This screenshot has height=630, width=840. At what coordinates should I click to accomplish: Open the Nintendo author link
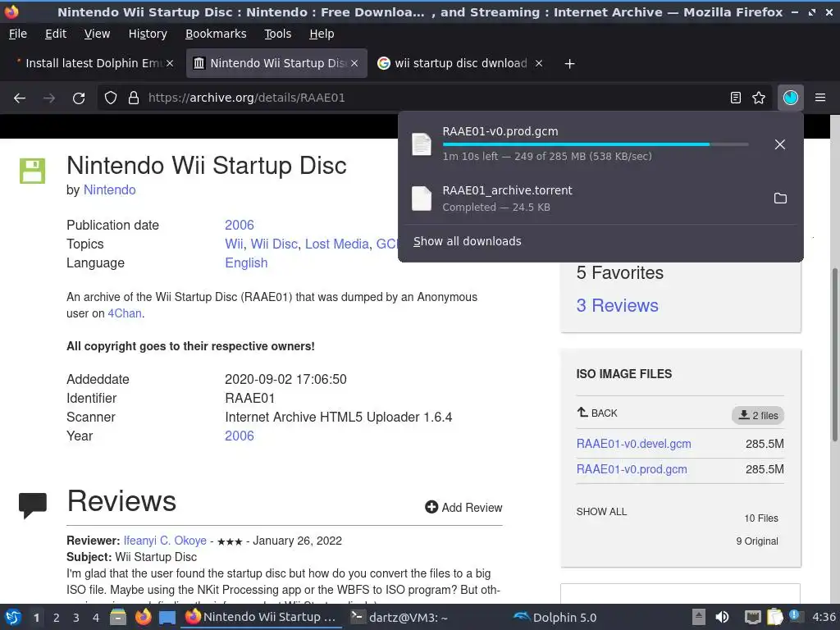[x=109, y=189]
